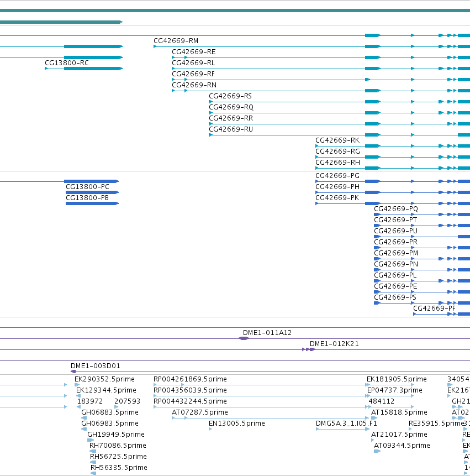Select the CG42669-PK protein label
Image resolution: width=470 pixels, height=476 pixels.
click(337, 198)
